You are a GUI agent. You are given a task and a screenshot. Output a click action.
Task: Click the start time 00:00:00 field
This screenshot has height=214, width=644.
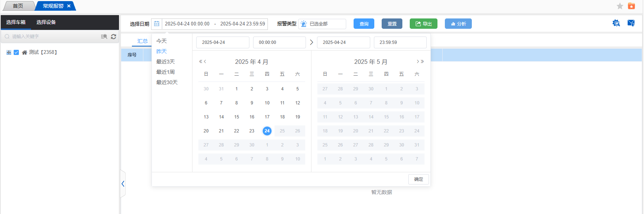point(279,42)
